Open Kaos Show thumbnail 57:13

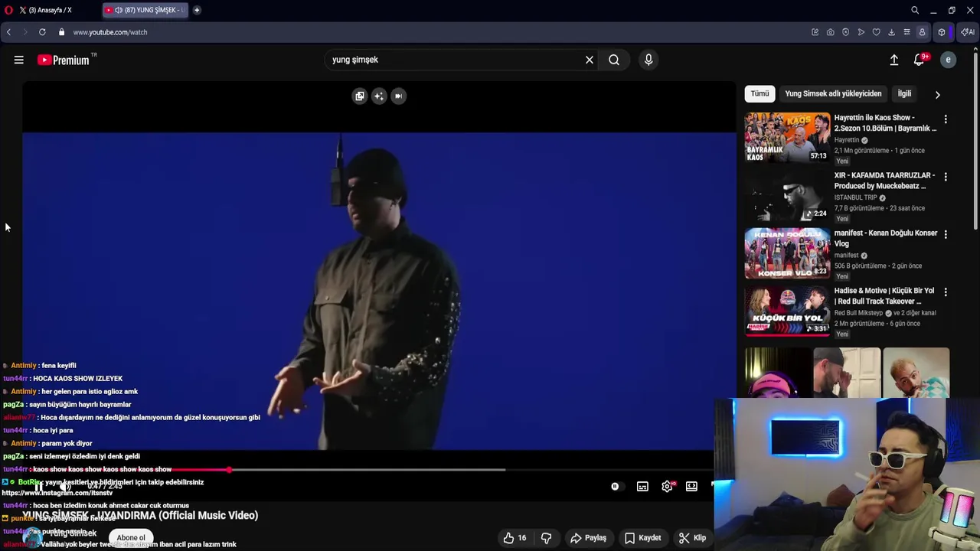tap(787, 138)
